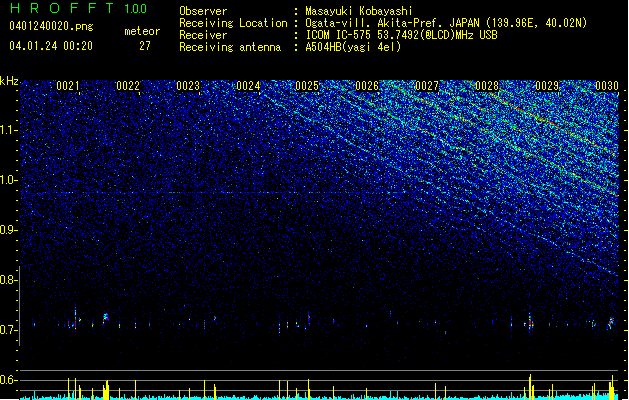Click the 0.7 frequency axis label

click(x=9, y=330)
